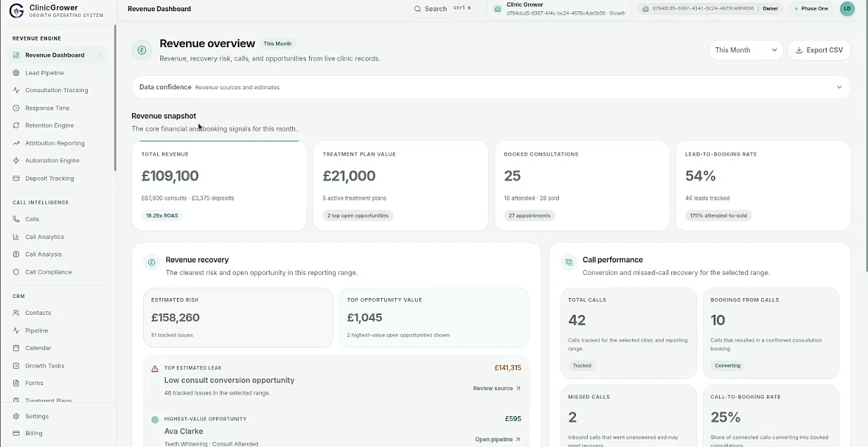Click the Treatment Plan Value £21,000

click(x=349, y=176)
